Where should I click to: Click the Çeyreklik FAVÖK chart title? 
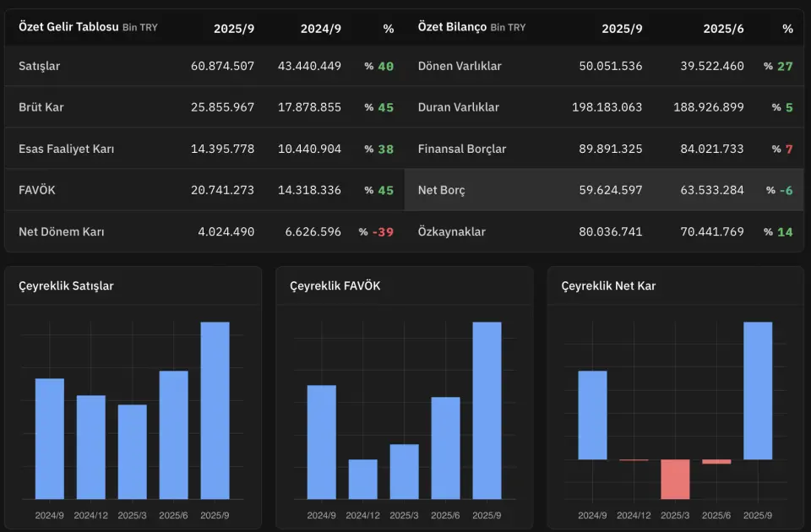(x=335, y=285)
